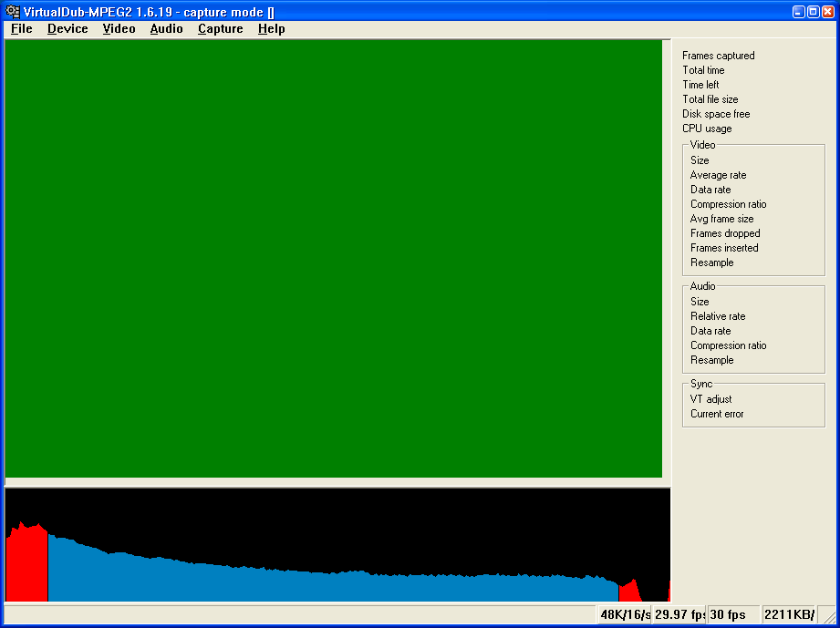Click the 29.97 fps status bar field
The height and width of the screenshot is (628, 840).
679,614
